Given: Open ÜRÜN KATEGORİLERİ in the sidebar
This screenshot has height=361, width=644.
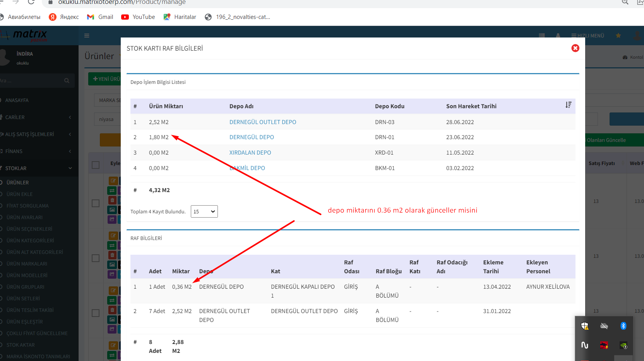Looking at the screenshot, I should point(30,240).
